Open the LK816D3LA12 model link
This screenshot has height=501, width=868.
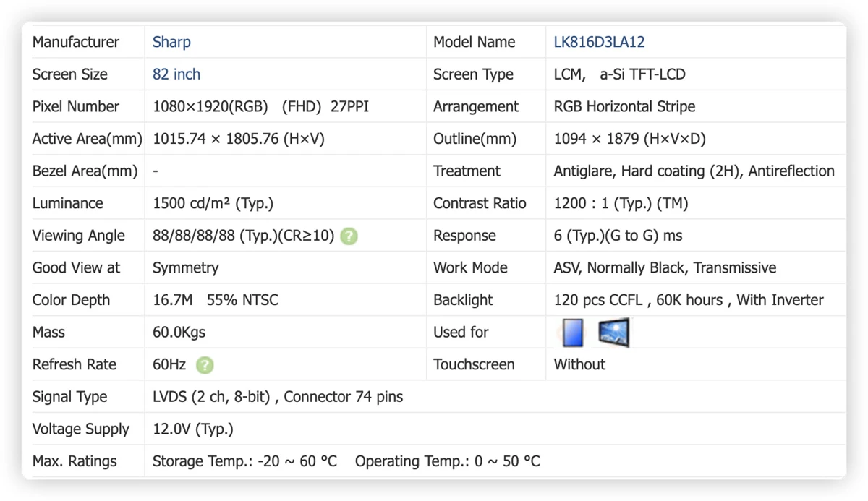pyautogui.click(x=599, y=42)
